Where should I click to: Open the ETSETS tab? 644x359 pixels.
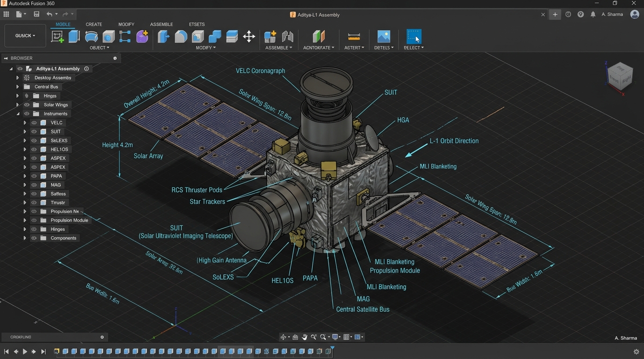click(x=197, y=24)
